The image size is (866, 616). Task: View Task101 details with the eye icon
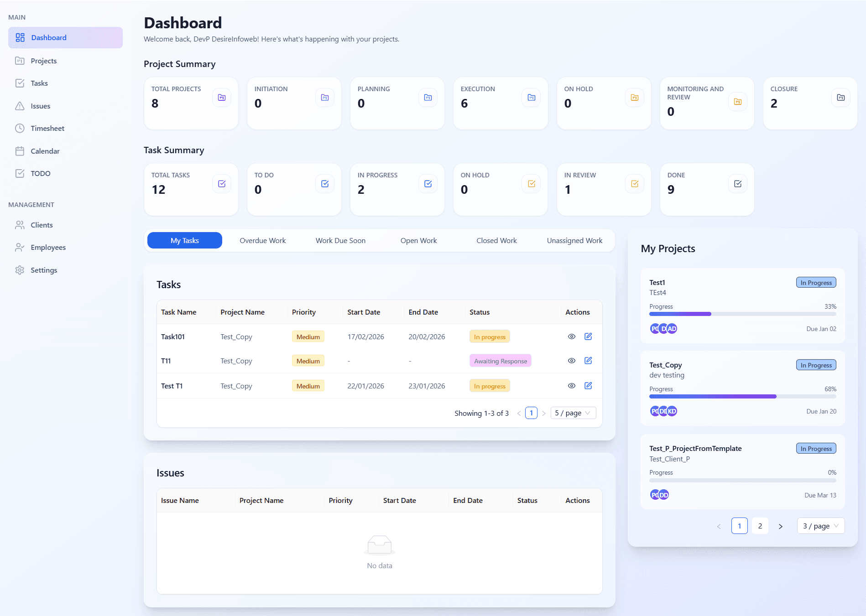[571, 336]
